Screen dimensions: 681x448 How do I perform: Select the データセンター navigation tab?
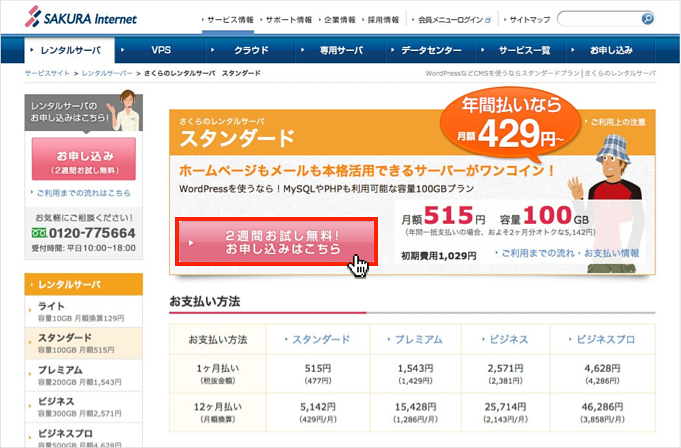(430, 50)
